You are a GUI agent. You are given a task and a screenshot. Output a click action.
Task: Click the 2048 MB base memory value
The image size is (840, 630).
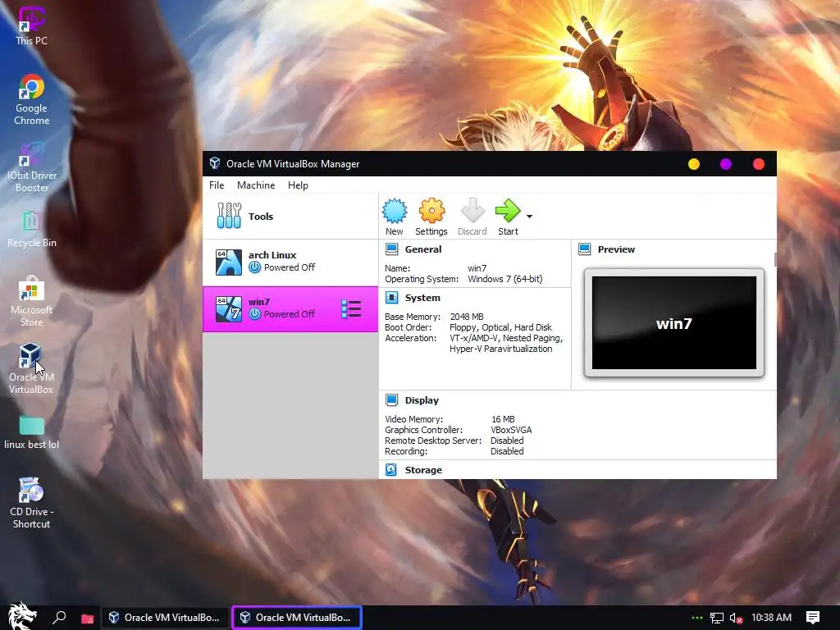[x=467, y=317]
